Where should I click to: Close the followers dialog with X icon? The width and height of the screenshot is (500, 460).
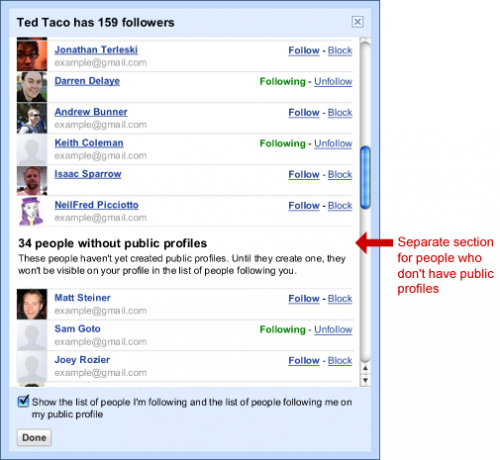coord(357,22)
